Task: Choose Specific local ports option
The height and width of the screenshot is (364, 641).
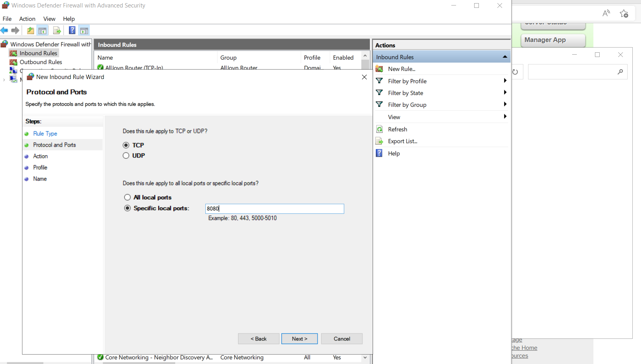Action: coord(157,208)
